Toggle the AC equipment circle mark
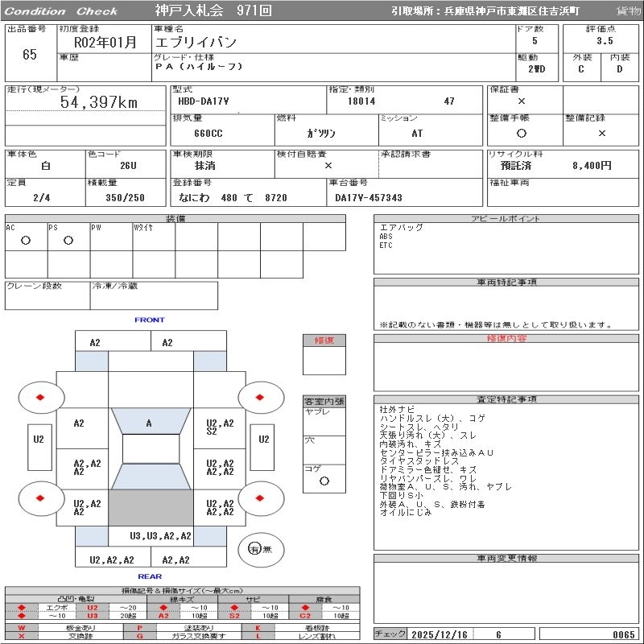This screenshot has width=644, height=644. pyautogui.click(x=26, y=241)
